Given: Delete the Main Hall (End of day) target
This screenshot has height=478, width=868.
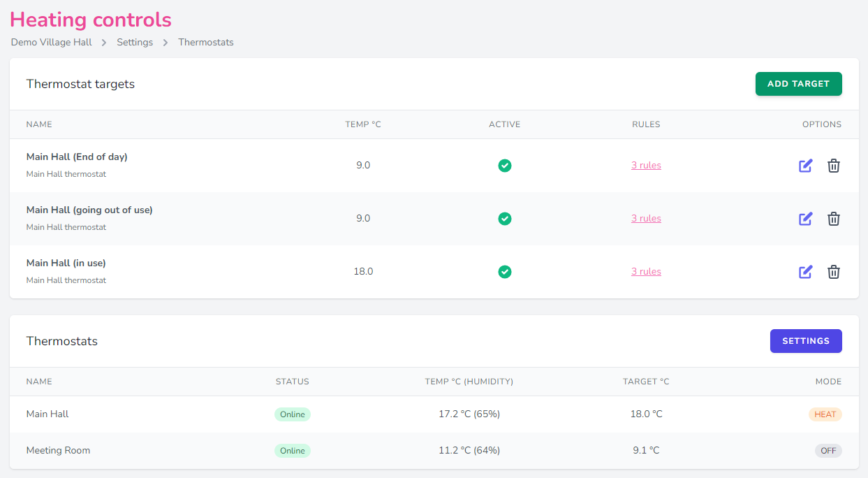Looking at the screenshot, I should 833,166.
